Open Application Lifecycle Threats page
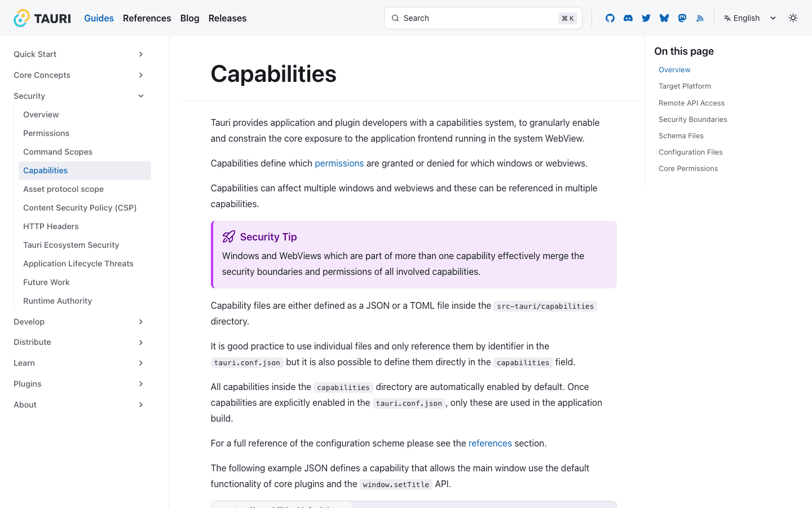Viewport: 812px width, 508px height. coord(85,264)
